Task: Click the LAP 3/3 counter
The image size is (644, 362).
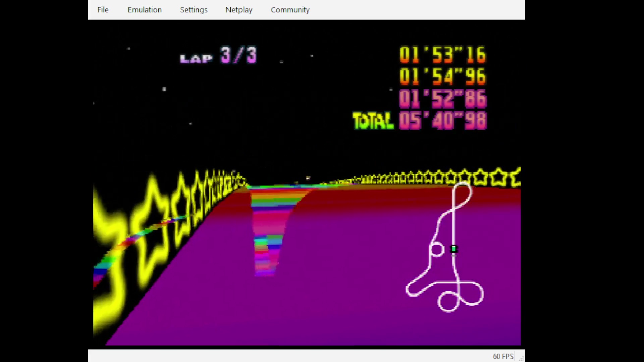Action: 218,56
